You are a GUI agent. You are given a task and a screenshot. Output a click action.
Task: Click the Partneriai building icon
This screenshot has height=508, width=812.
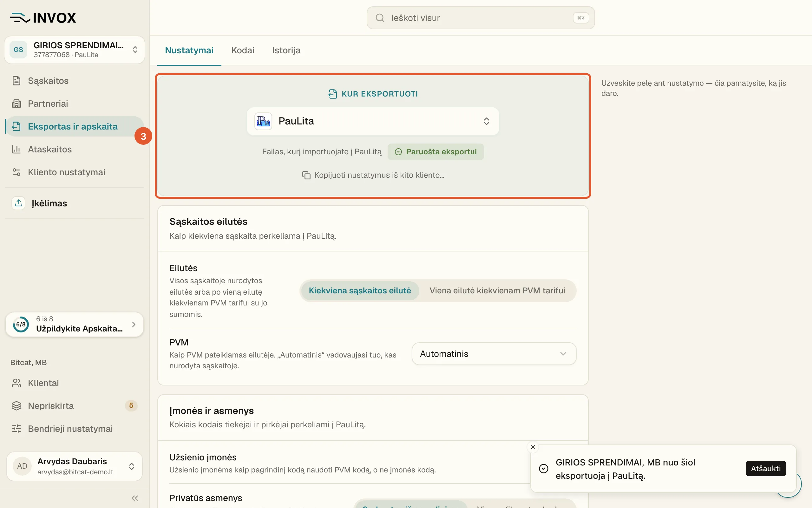[16, 104]
